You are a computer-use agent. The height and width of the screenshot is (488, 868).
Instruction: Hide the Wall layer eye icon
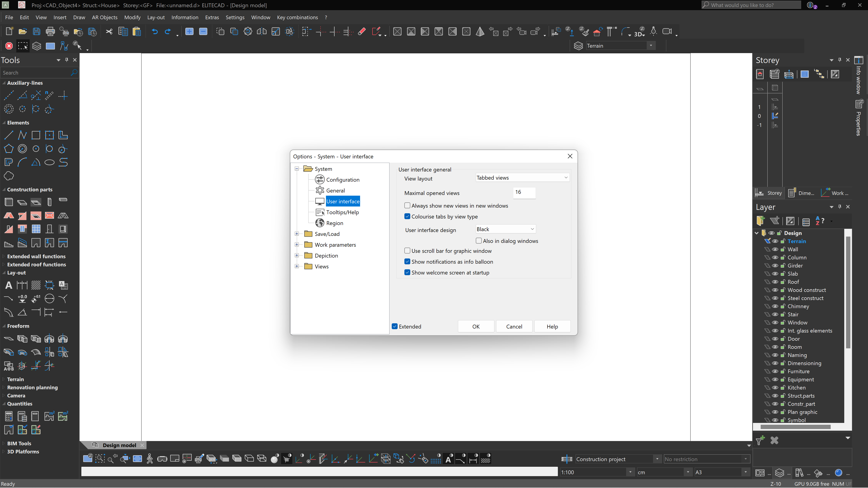pos(775,249)
